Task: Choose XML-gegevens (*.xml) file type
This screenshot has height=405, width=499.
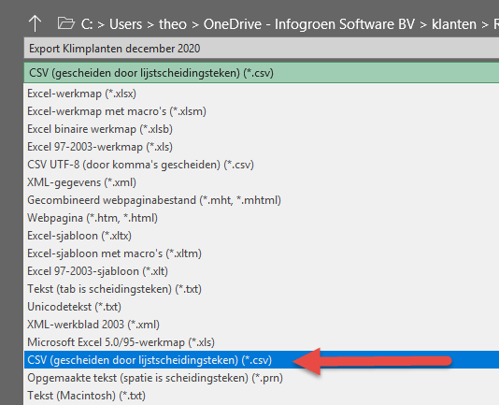Action: [x=261, y=182]
